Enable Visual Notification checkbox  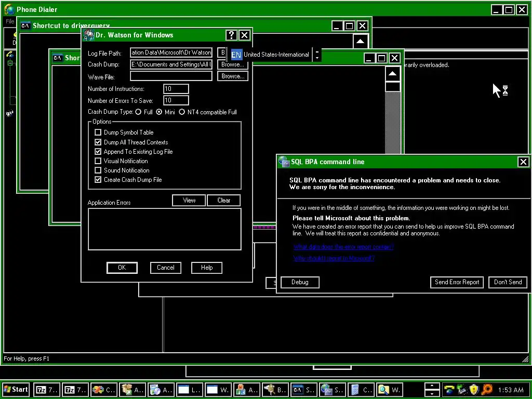[x=98, y=161]
